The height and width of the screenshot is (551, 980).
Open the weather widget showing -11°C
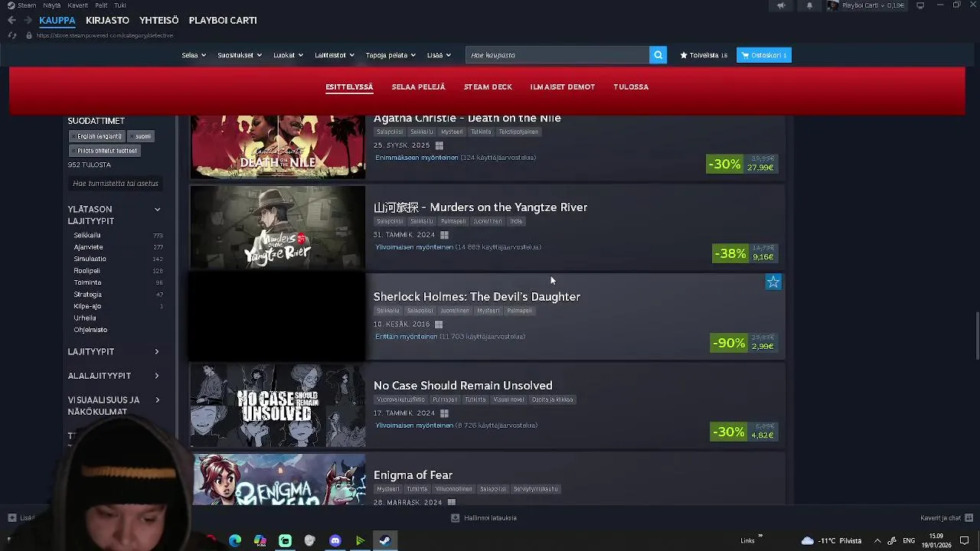tap(831, 541)
